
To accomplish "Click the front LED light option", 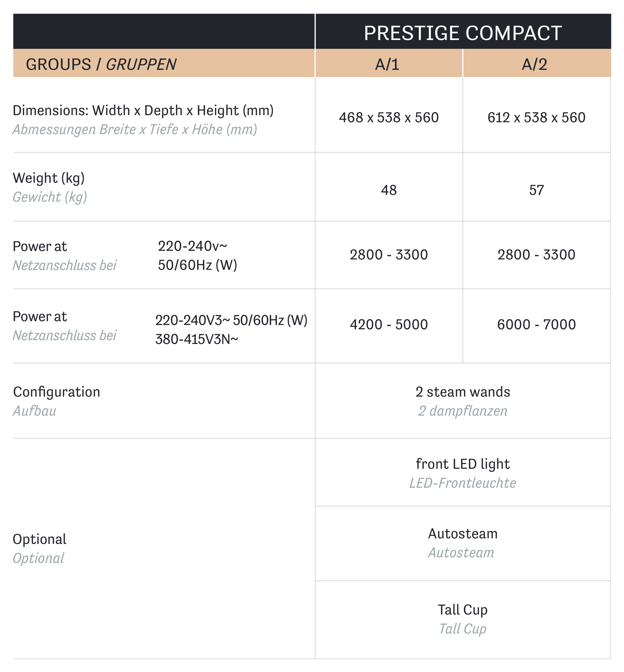I will coord(463,473).
